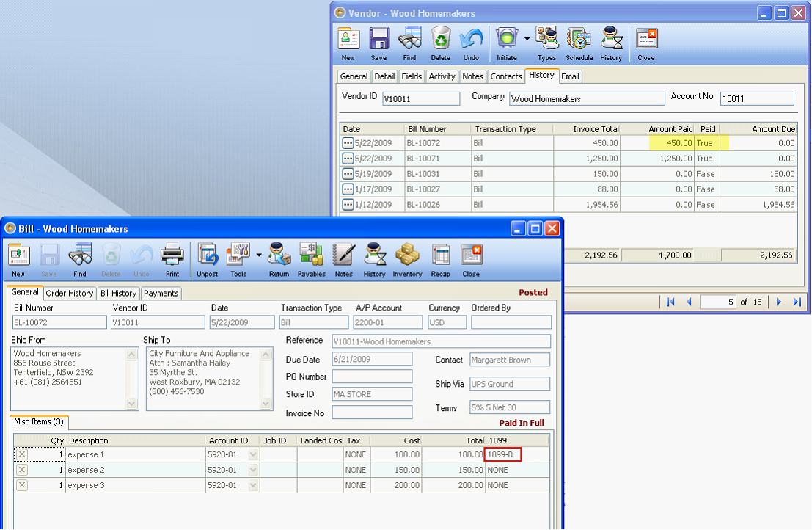Image resolution: width=812 pixels, height=530 pixels.
Task: Open the Activity tab in Vendor window
Action: pos(442,76)
